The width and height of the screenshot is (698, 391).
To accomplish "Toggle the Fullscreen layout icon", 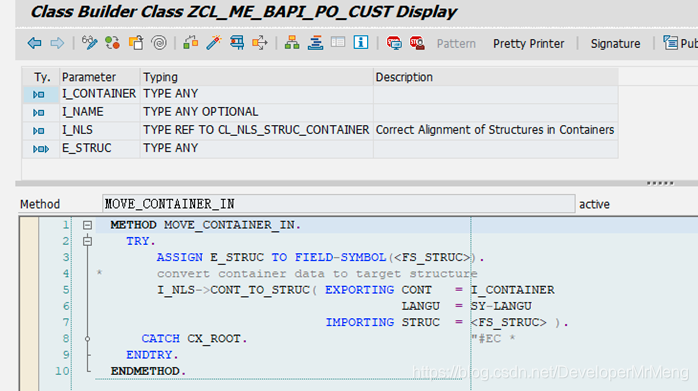I will pos(338,43).
